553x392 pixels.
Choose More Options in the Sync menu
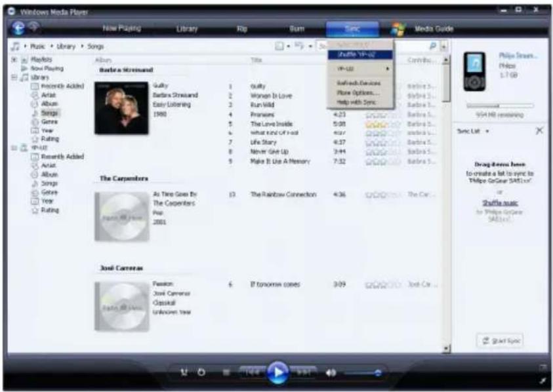(x=359, y=92)
